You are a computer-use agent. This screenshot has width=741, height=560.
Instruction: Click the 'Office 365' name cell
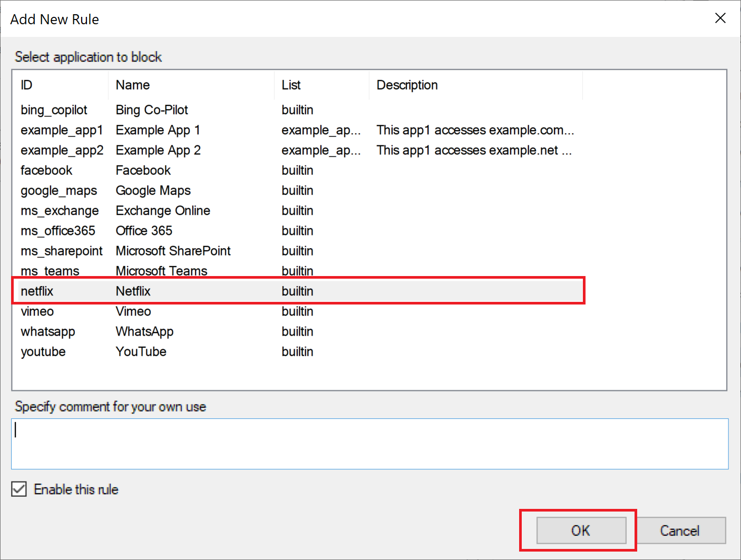pyautogui.click(x=144, y=231)
